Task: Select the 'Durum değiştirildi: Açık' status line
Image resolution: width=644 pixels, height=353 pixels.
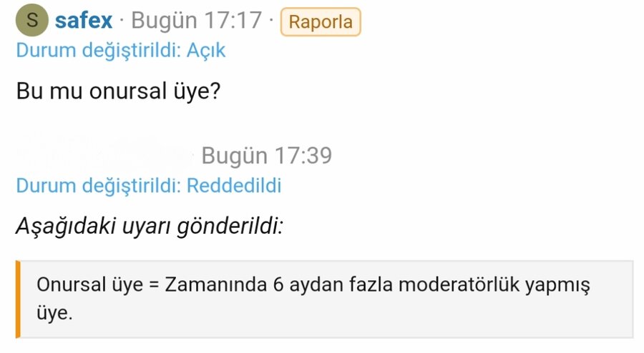Action: click(x=120, y=51)
